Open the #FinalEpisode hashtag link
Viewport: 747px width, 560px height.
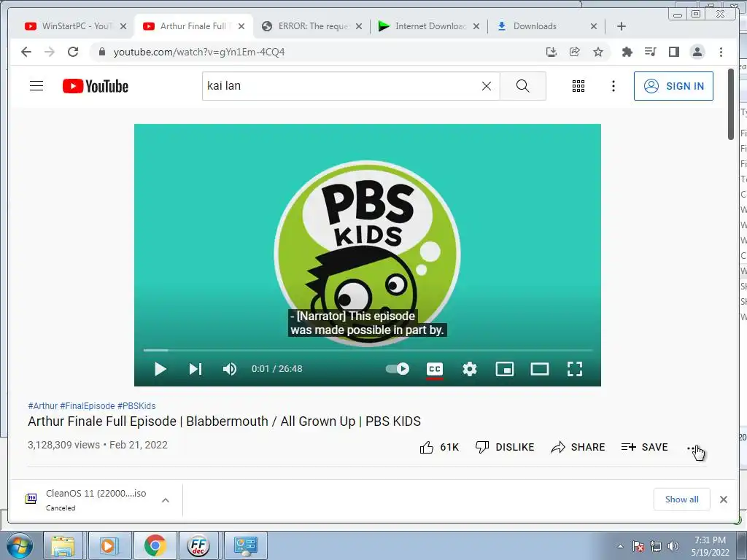pyautogui.click(x=88, y=405)
